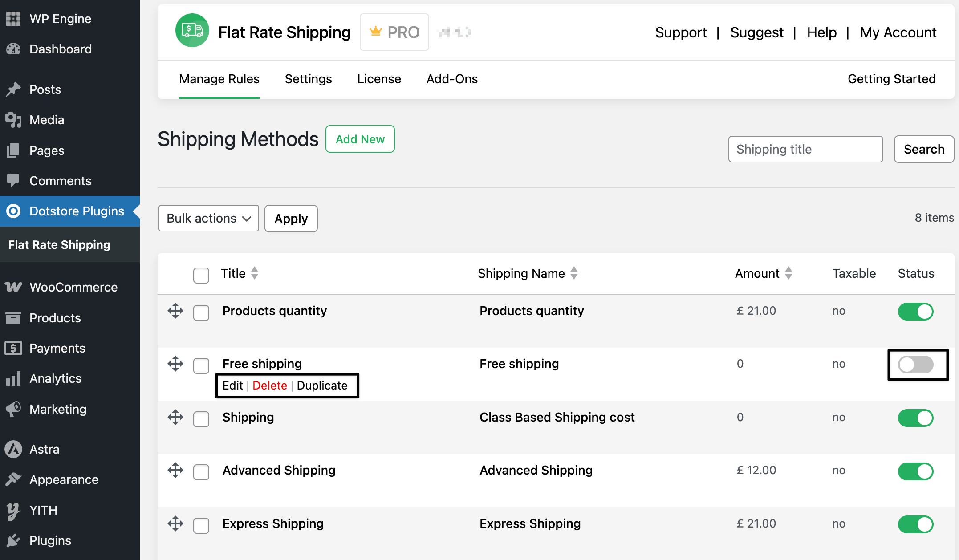The image size is (959, 560).
Task: Click the Search button
Action: 924,149
